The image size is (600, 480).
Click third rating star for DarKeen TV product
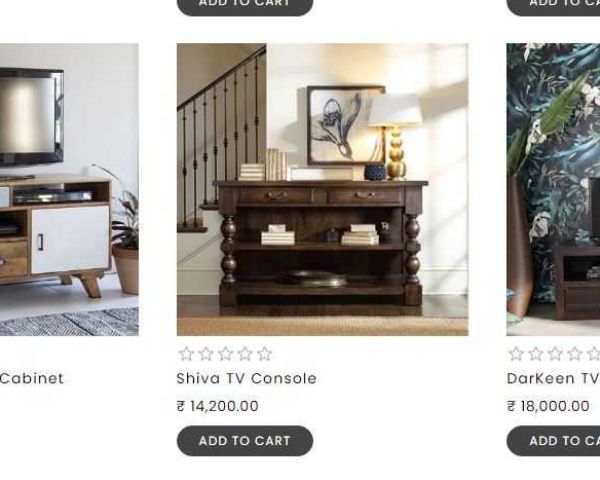[555, 354]
